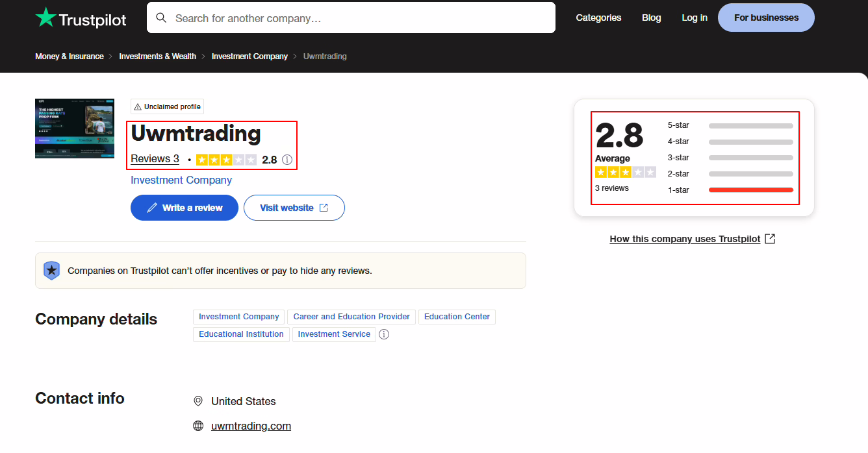Click the shield star badge icon

coord(51,271)
